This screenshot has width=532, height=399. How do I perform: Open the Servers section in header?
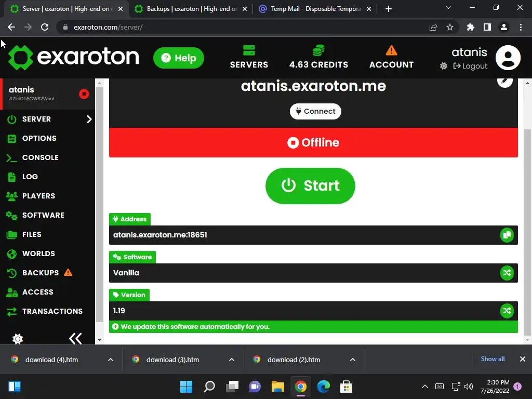point(249,57)
